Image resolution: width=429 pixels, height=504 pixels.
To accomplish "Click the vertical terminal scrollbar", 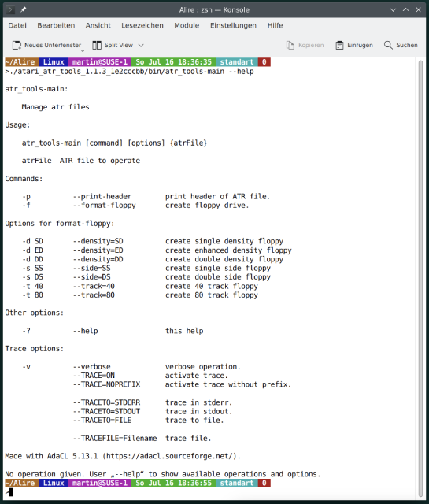I will pyautogui.click(x=420, y=278).
